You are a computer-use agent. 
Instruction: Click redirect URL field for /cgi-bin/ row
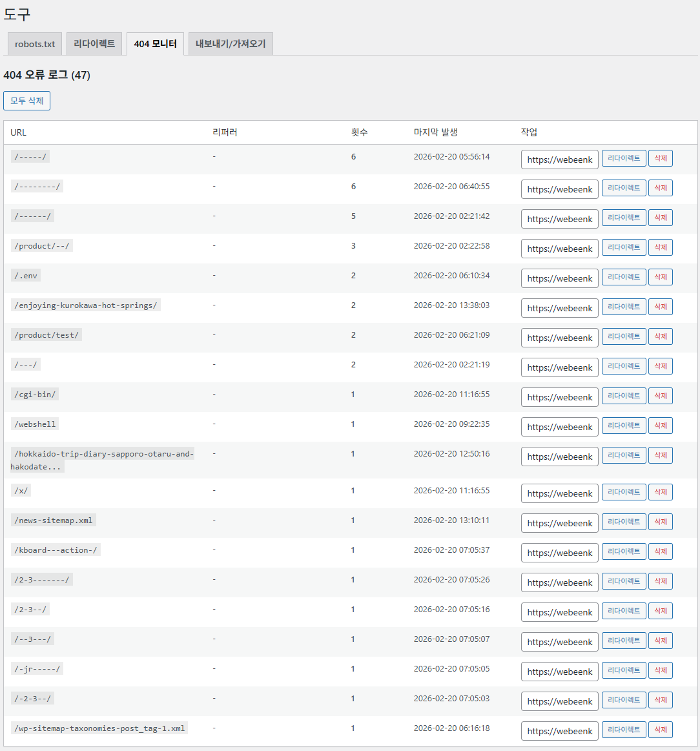pyautogui.click(x=559, y=397)
